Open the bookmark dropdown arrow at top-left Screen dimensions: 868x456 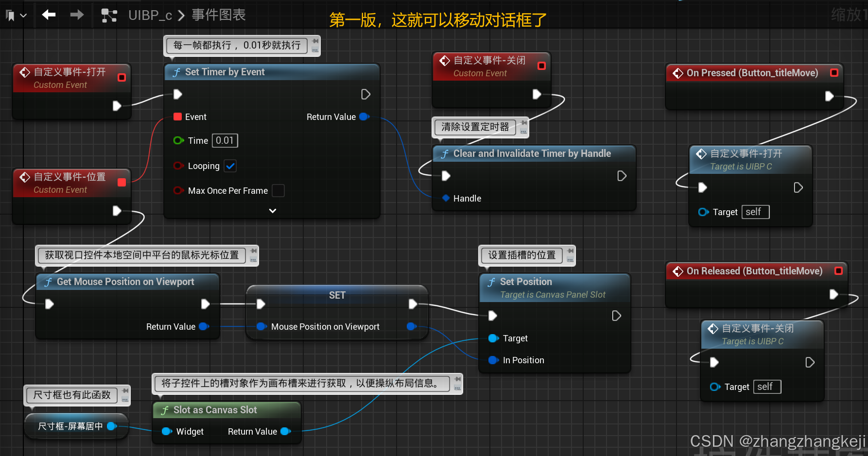click(22, 15)
